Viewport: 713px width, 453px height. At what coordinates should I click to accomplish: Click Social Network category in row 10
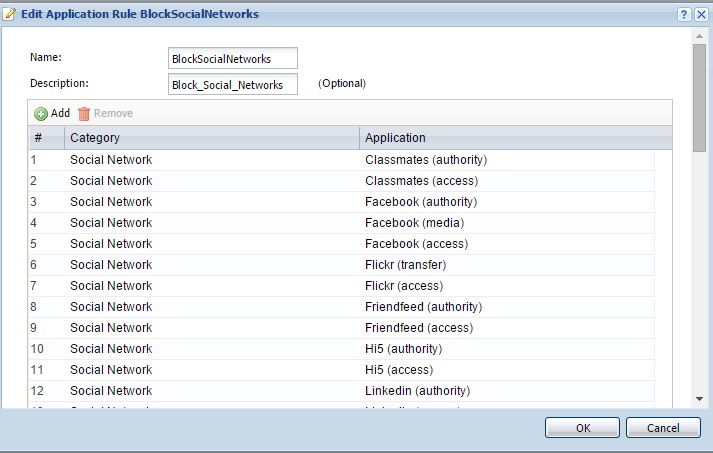click(111, 348)
